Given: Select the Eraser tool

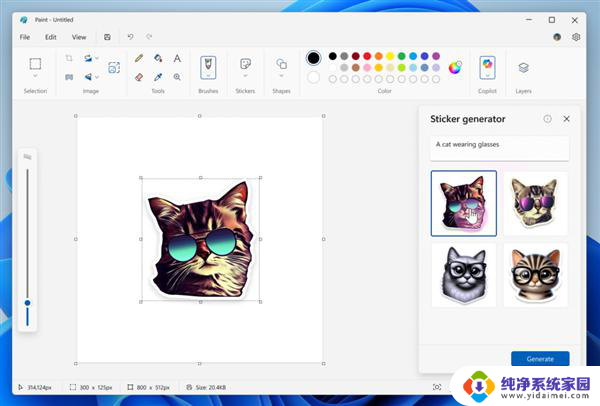Looking at the screenshot, I should pyautogui.click(x=139, y=76).
